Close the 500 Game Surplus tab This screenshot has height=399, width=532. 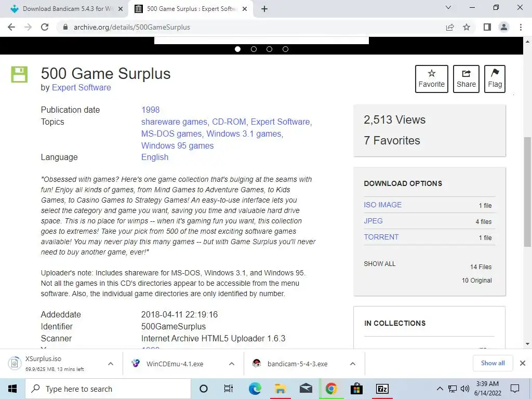(245, 9)
